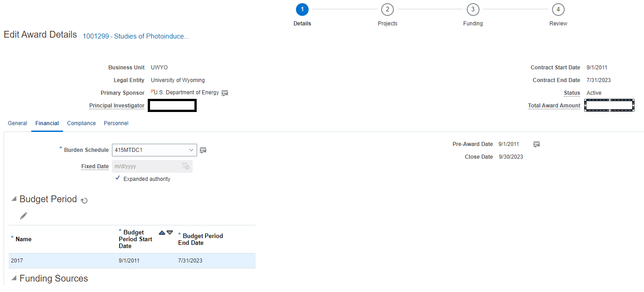This screenshot has width=644, height=292.
Task: Click the Budget Period refresh icon
Action: [84, 200]
